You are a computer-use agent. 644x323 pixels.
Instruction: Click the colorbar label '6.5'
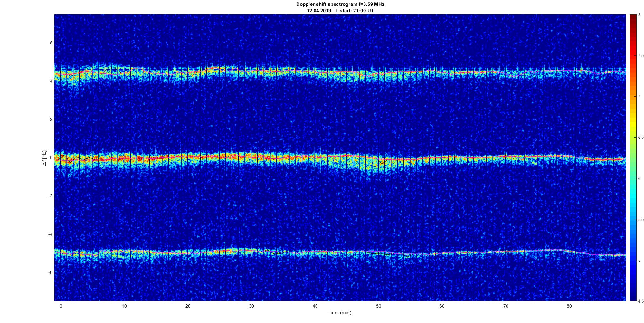641,138
